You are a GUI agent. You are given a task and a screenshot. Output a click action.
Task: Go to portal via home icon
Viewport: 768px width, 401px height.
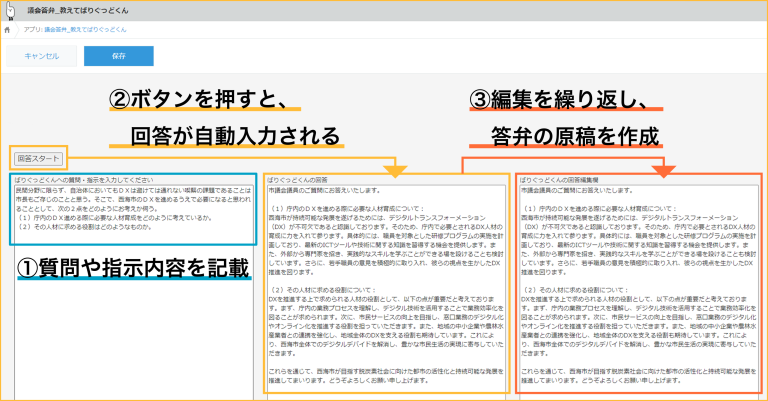point(8,30)
